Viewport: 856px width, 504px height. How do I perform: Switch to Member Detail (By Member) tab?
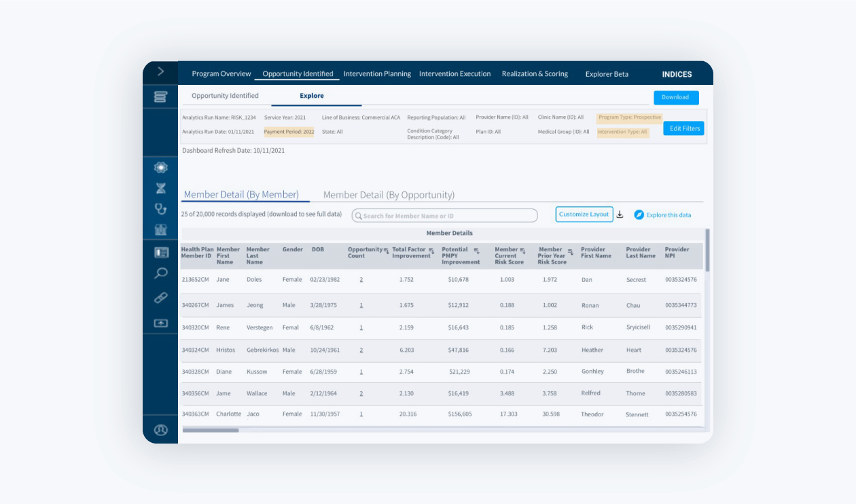[241, 195]
